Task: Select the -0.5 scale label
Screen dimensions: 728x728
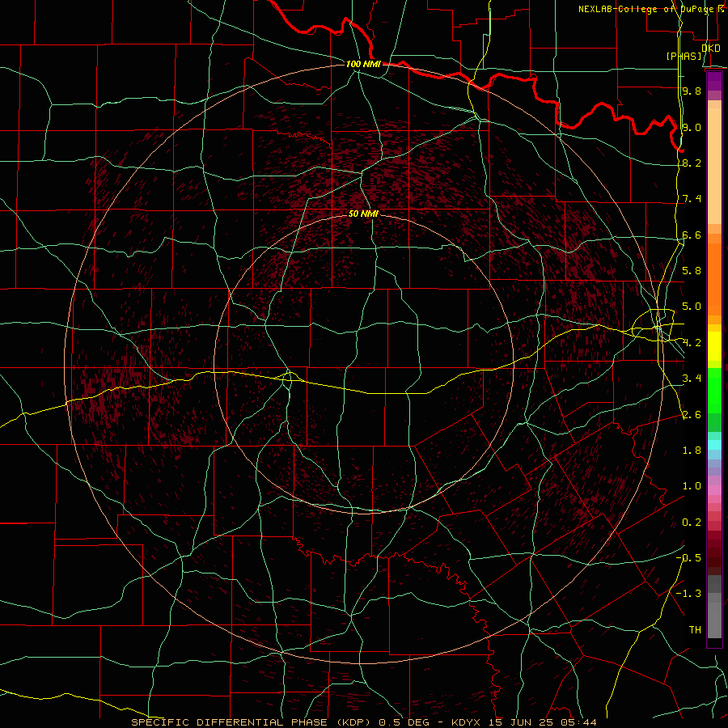Action: pos(689,558)
